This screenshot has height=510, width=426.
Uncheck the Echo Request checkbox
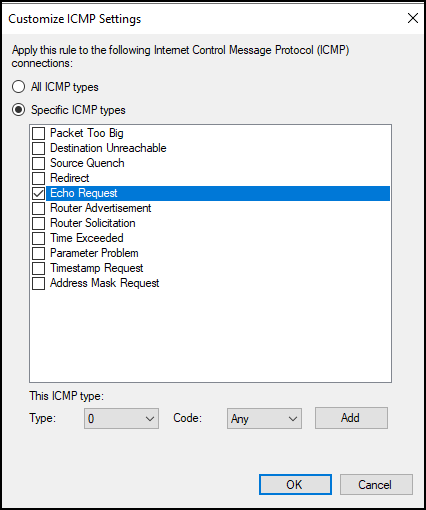(39, 193)
